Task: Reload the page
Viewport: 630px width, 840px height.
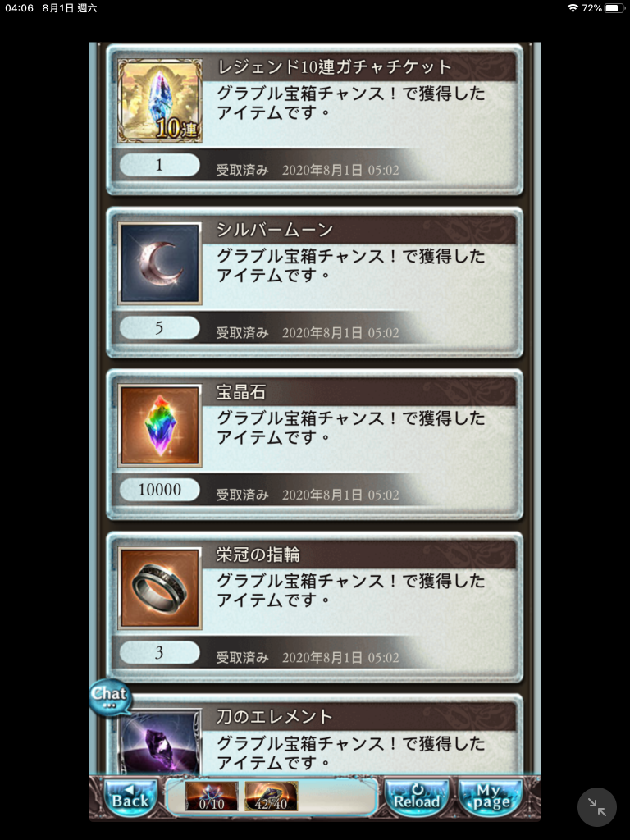Action: 417,797
